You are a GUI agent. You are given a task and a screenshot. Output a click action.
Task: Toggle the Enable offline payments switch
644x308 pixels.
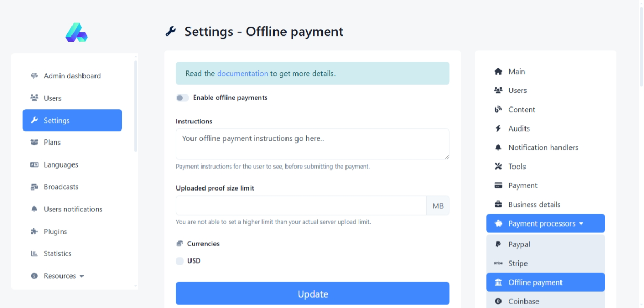(x=182, y=98)
